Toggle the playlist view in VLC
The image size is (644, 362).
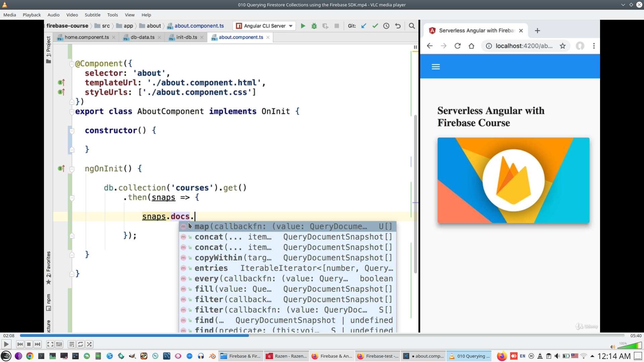coord(71,344)
